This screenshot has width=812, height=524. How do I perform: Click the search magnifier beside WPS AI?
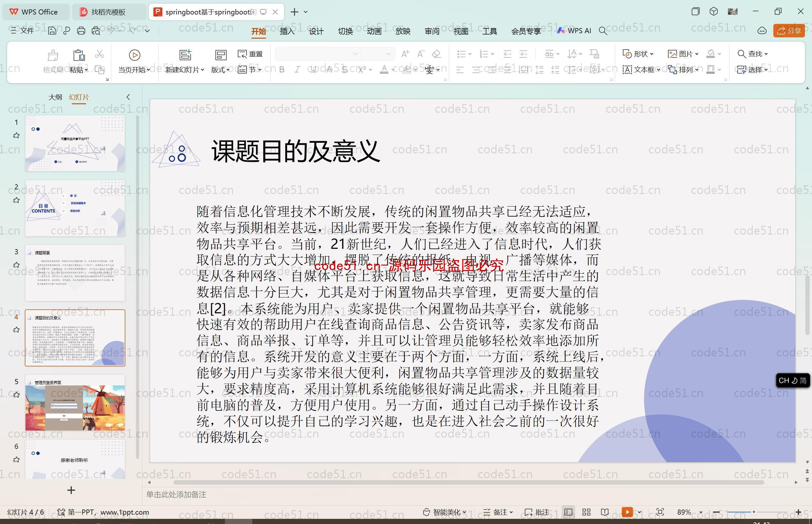(x=603, y=31)
